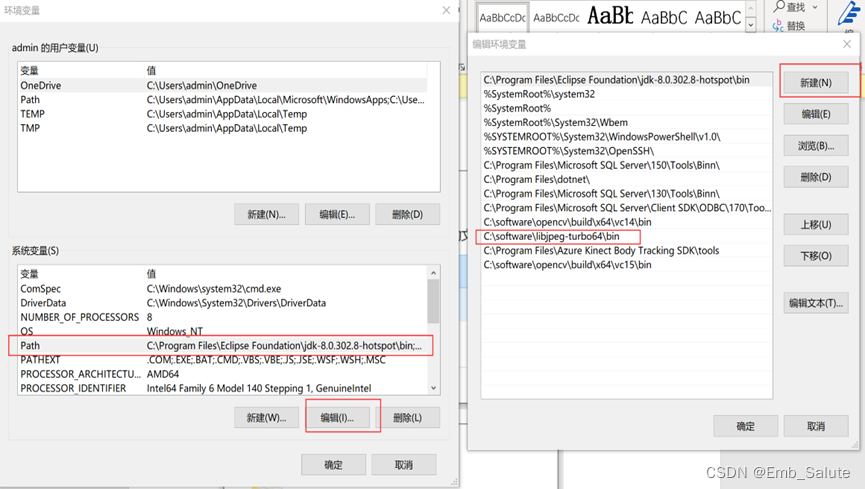Select system Path variable with jdk value
Viewport: 865px width, 489px height.
click(223, 346)
